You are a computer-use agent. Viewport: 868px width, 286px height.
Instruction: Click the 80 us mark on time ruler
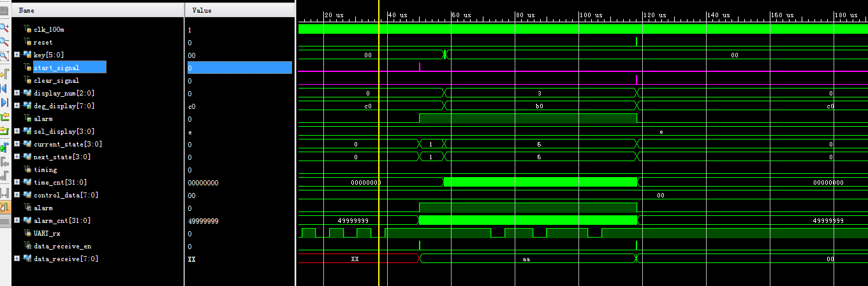(526, 15)
